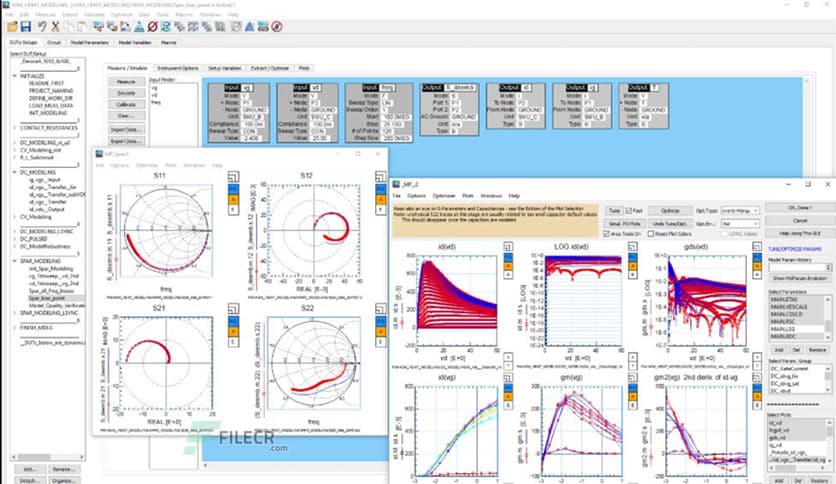Click the white button beside S22 plot
This screenshot has width=836, height=484.
[x=380, y=342]
